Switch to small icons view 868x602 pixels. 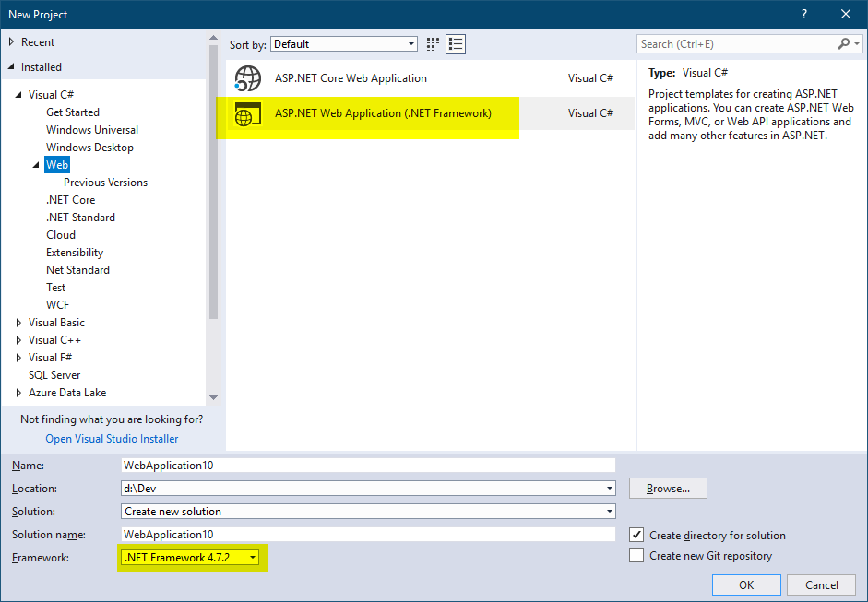coord(433,44)
